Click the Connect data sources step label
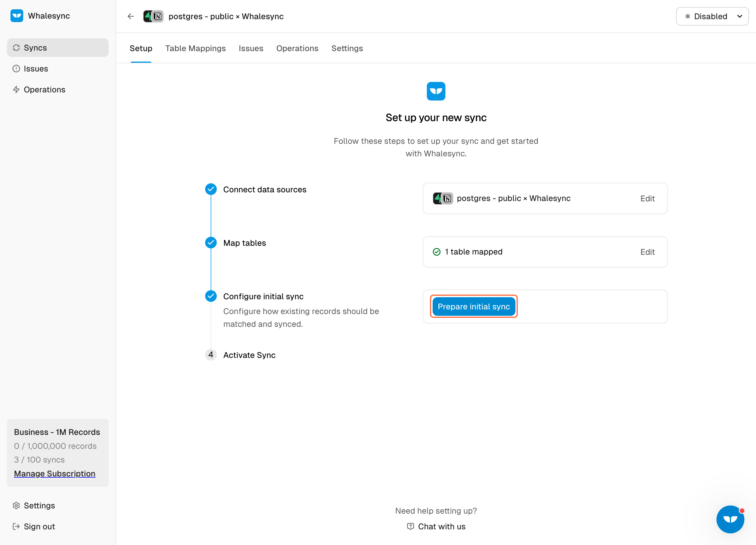This screenshot has height=545, width=756. pos(265,189)
